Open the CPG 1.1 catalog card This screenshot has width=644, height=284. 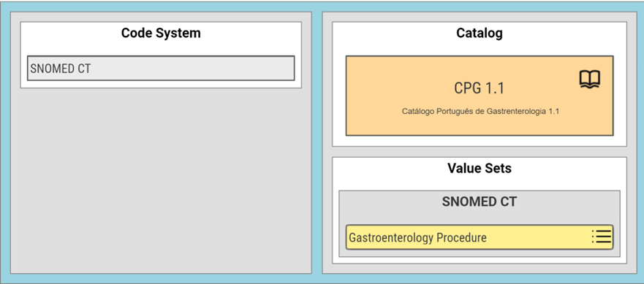pyautogui.click(x=480, y=96)
